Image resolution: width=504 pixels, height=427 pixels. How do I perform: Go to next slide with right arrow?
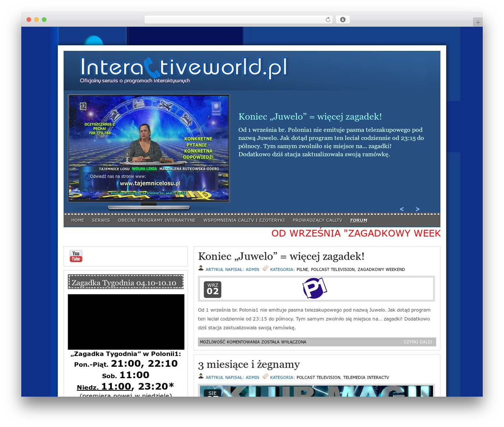[417, 209]
